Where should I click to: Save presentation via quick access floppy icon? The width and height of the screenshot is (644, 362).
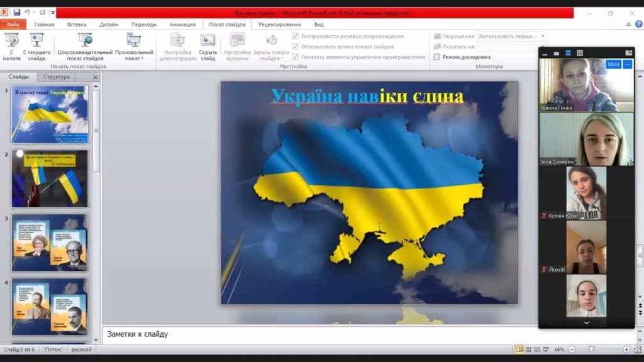(x=16, y=13)
